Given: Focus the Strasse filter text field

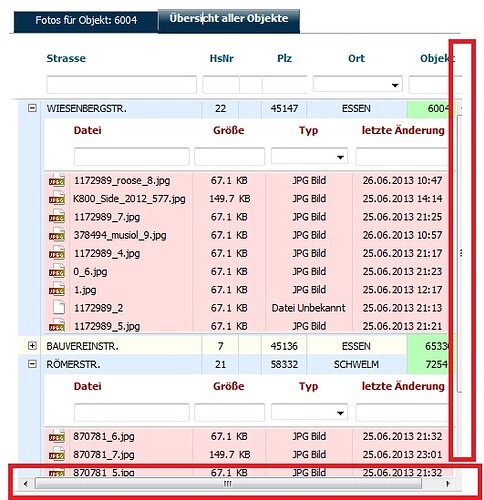Looking at the screenshot, I should (121, 85).
